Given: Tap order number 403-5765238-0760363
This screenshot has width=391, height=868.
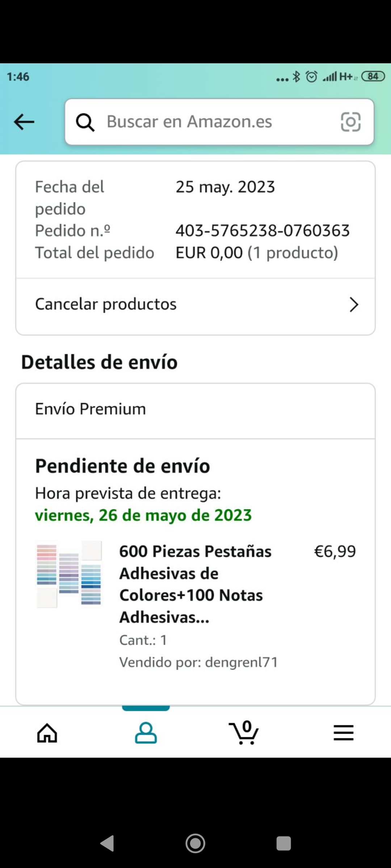Looking at the screenshot, I should 262,231.
